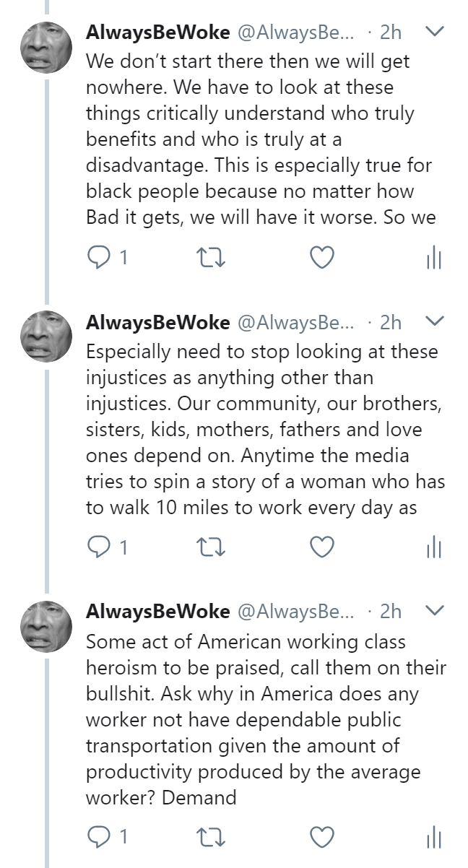Click the avatar on the first tweet
Screen dimensions: 468x868
pyautogui.click(x=46, y=48)
